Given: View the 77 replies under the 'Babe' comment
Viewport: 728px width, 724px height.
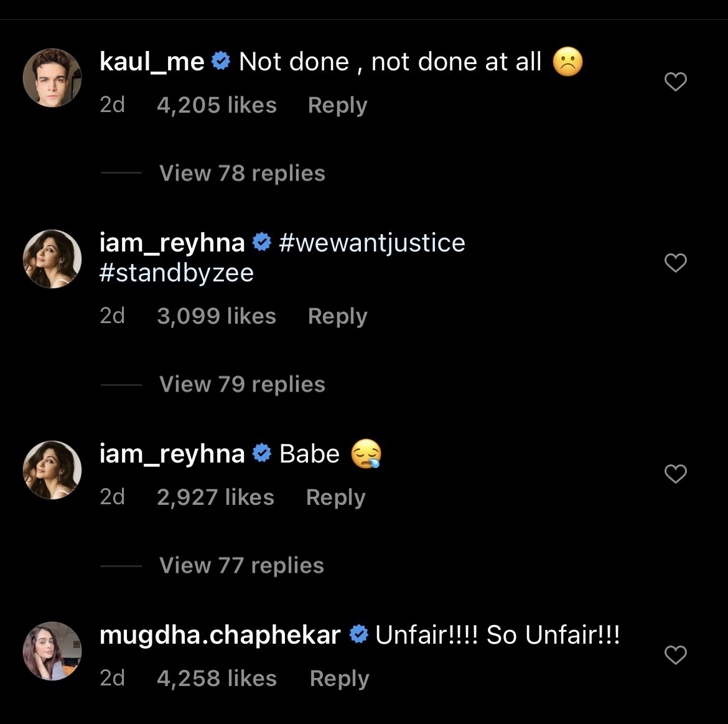Looking at the screenshot, I should [x=241, y=565].
